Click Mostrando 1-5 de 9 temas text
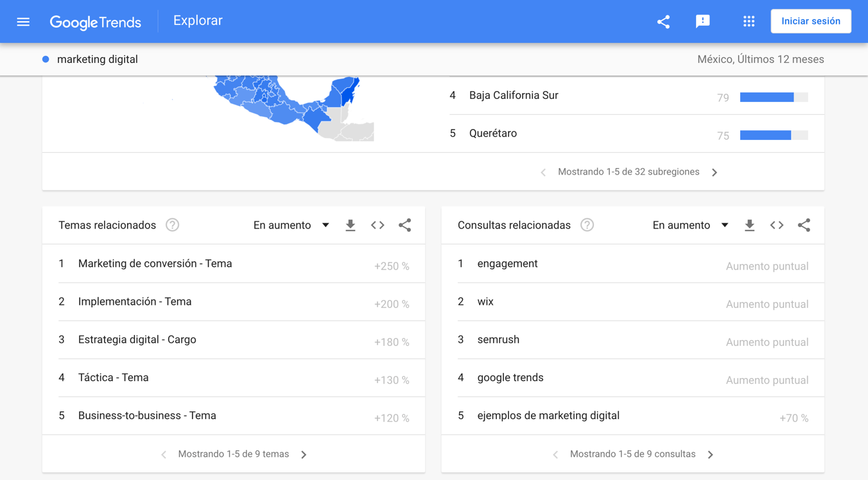 click(x=234, y=454)
